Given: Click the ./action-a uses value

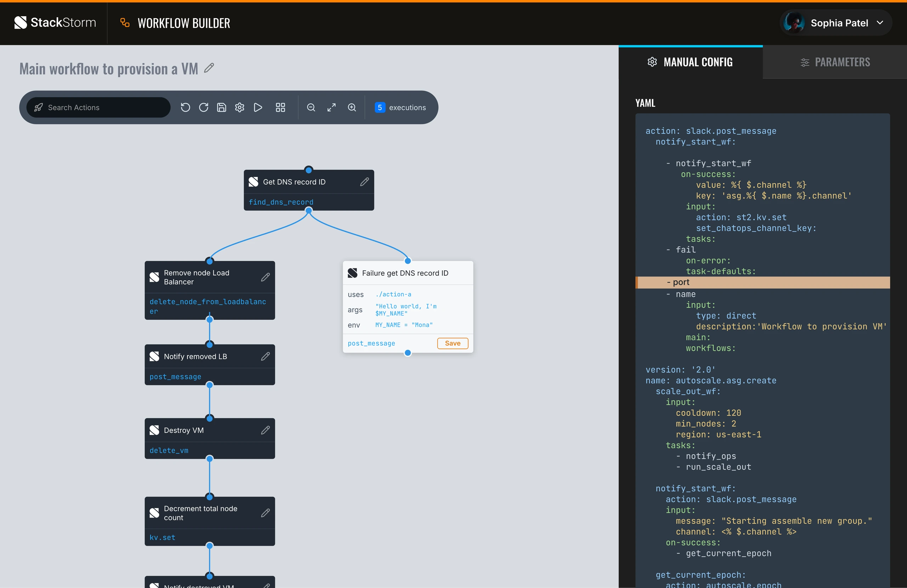Looking at the screenshot, I should tap(393, 295).
